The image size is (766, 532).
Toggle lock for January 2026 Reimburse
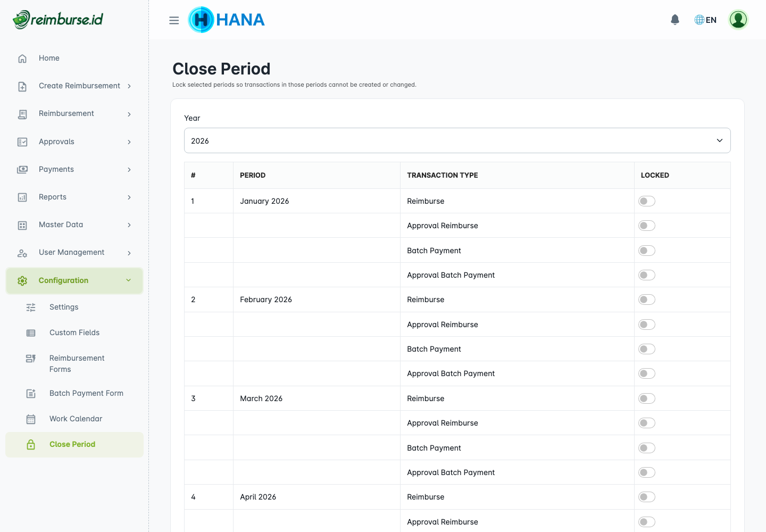[x=647, y=201]
